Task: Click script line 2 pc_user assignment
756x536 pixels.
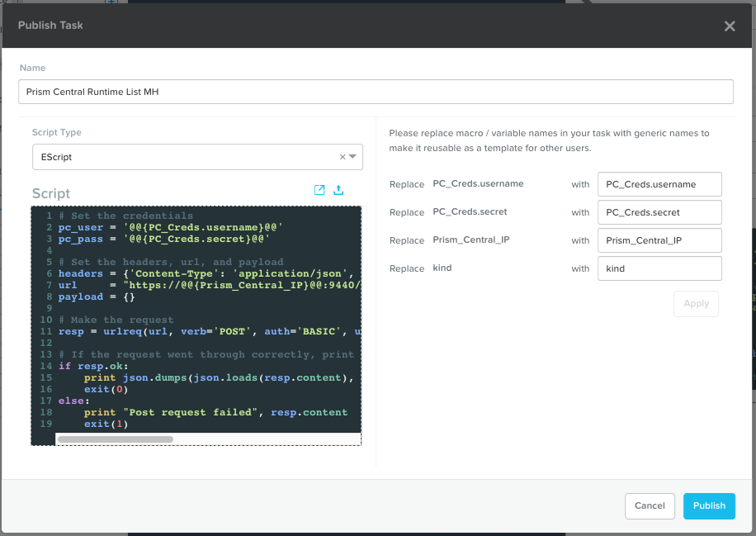Action: (170, 227)
